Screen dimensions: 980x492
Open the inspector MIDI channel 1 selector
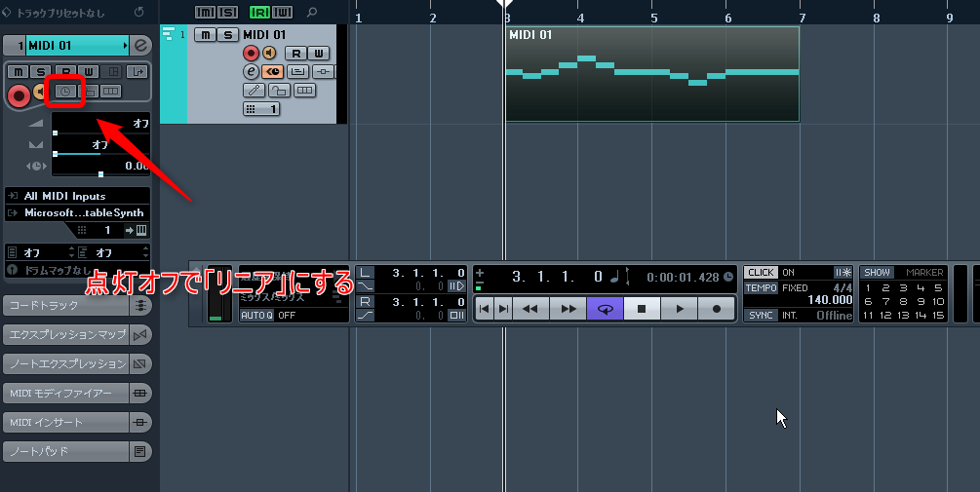click(x=98, y=230)
